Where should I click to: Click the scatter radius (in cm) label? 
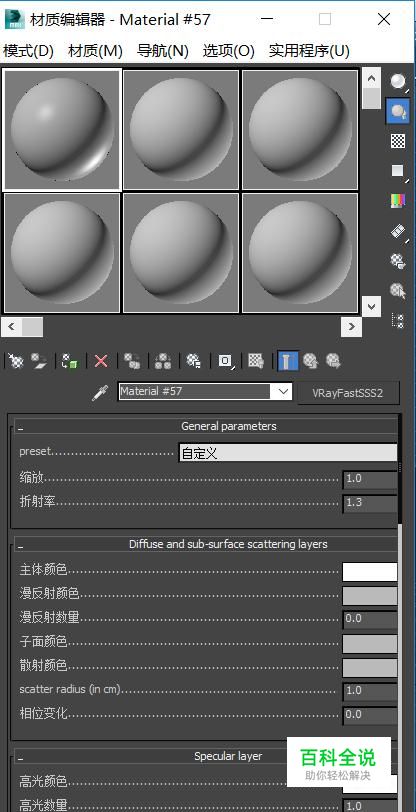[70, 689]
